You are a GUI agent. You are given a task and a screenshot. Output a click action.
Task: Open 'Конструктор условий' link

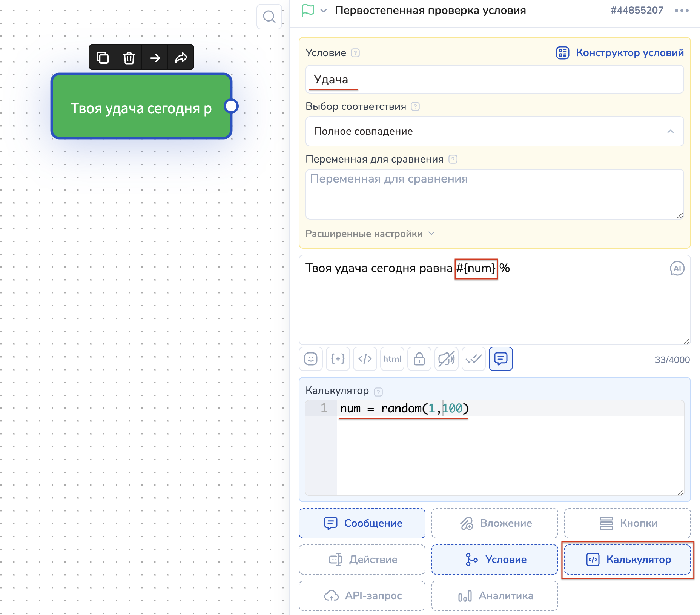coord(629,53)
